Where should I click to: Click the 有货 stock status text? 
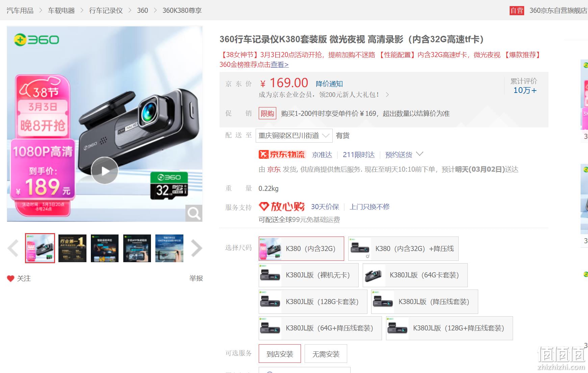click(342, 135)
